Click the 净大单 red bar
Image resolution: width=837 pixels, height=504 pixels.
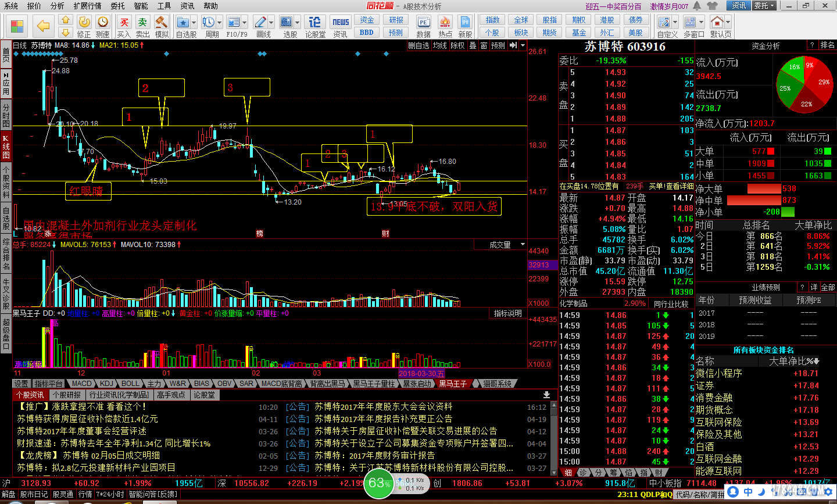click(764, 189)
